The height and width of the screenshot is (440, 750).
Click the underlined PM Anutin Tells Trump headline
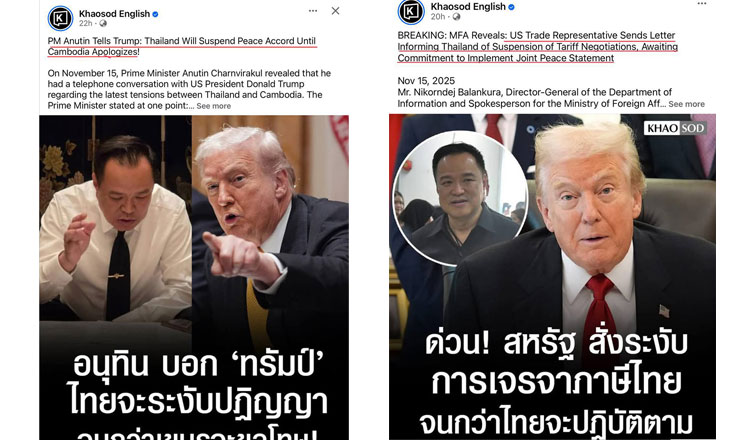pos(182,46)
